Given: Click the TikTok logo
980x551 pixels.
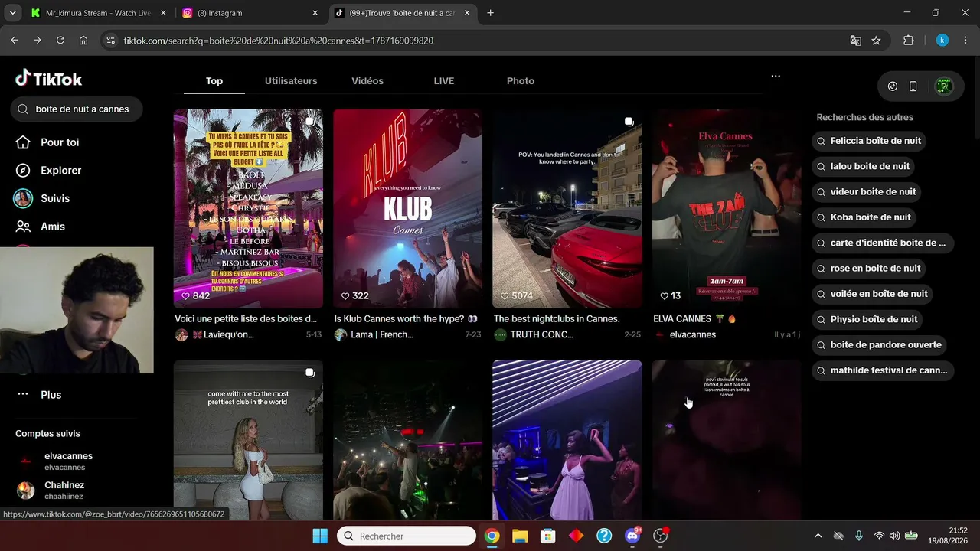Looking at the screenshot, I should [48, 78].
